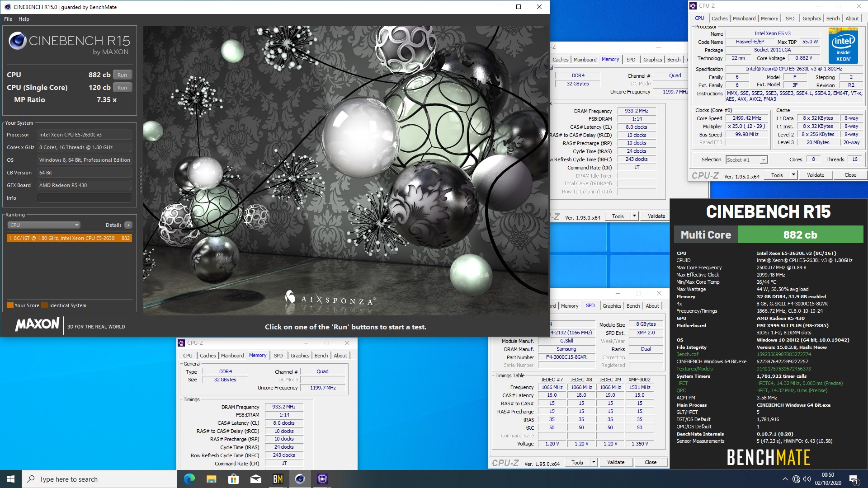Viewport: 868px width, 488px height.
Task: Open the CPU ranking dropdown
Action: coord(43,225)
